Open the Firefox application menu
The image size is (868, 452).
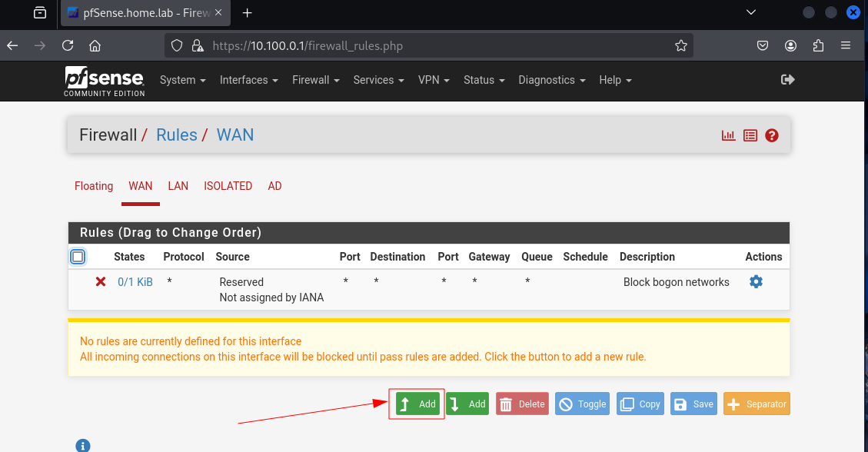point(845,45)
